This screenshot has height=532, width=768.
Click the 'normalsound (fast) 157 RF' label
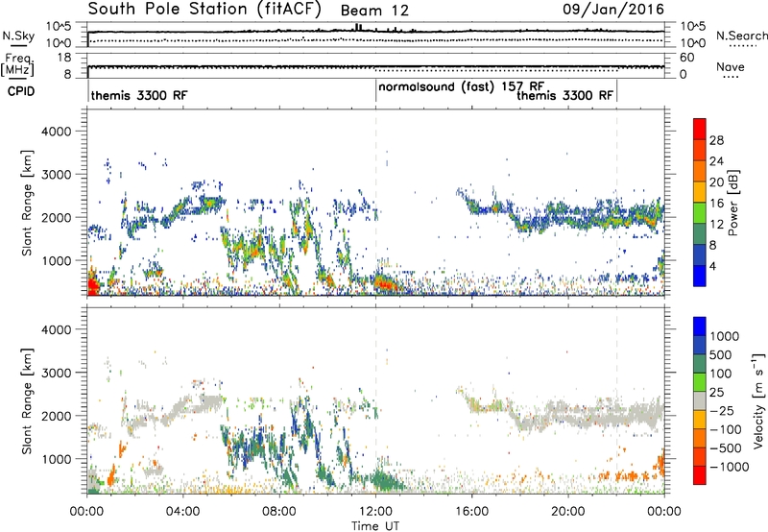point(461,87)
